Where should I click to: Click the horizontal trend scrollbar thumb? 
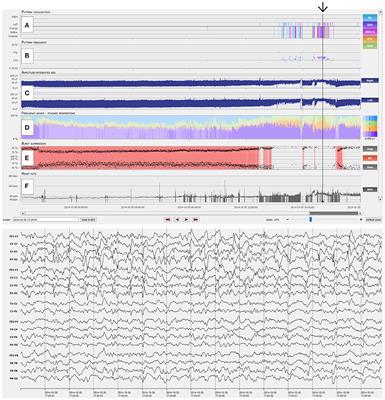pos(334,213)
